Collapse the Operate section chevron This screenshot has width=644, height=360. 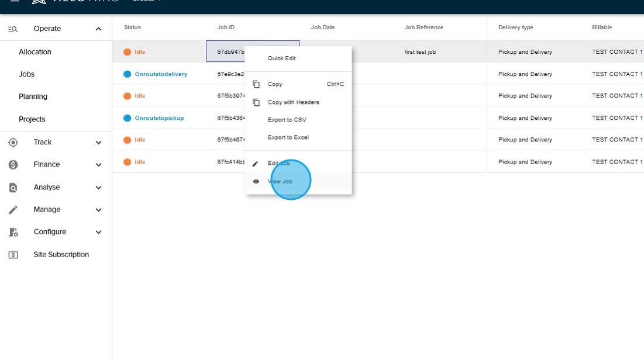(x=98, y=29)
